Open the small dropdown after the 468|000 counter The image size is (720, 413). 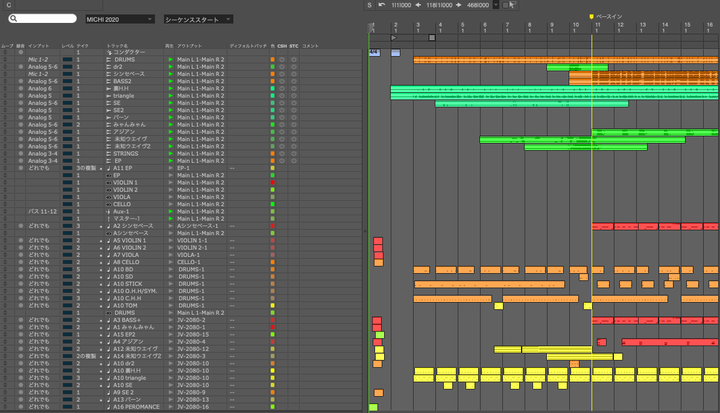point(493,5)
